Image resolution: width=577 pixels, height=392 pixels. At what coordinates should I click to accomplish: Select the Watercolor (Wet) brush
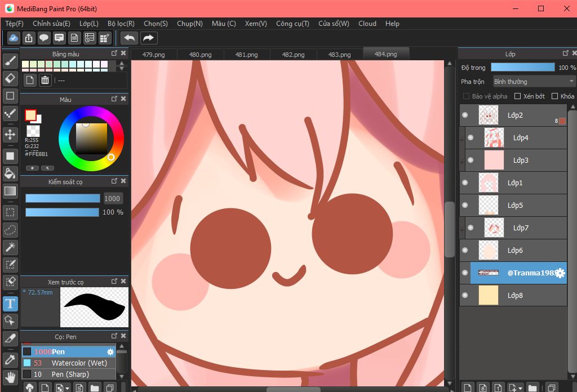69,363
